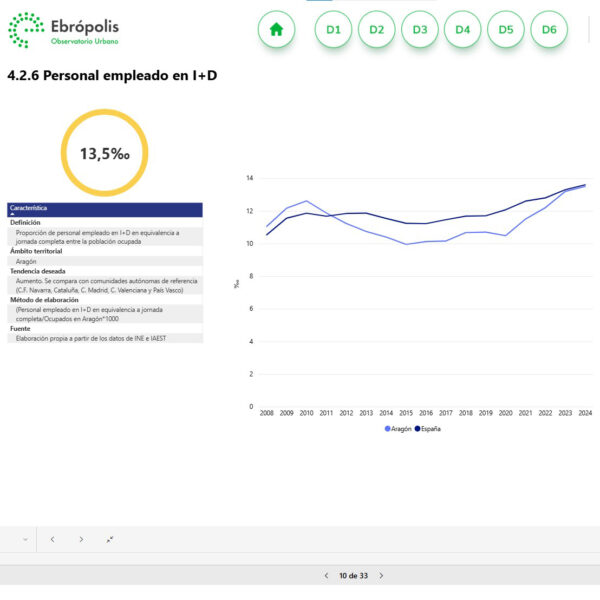Switch to the D3 dimension
Image resolution: width=600 pixels, height=600 pixels.
point(419,30)
